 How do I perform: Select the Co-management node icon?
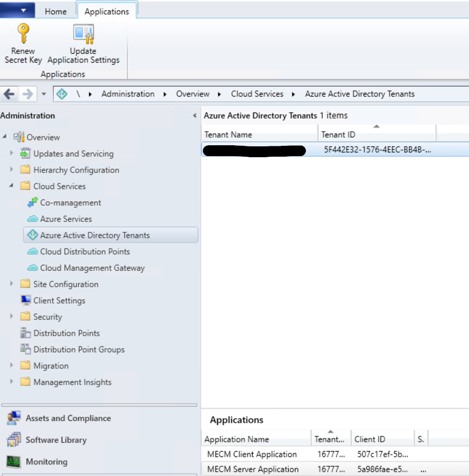(33, 202)
